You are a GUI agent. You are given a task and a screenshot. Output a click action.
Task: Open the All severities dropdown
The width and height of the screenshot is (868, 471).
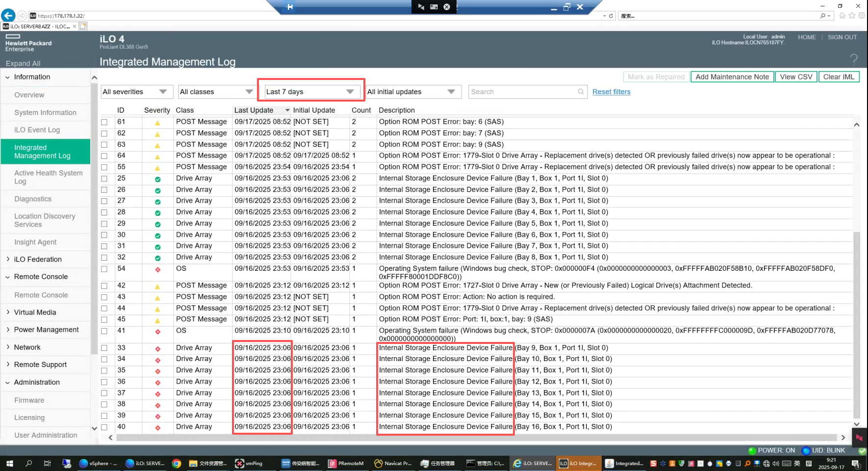click(x=135, y=92)
